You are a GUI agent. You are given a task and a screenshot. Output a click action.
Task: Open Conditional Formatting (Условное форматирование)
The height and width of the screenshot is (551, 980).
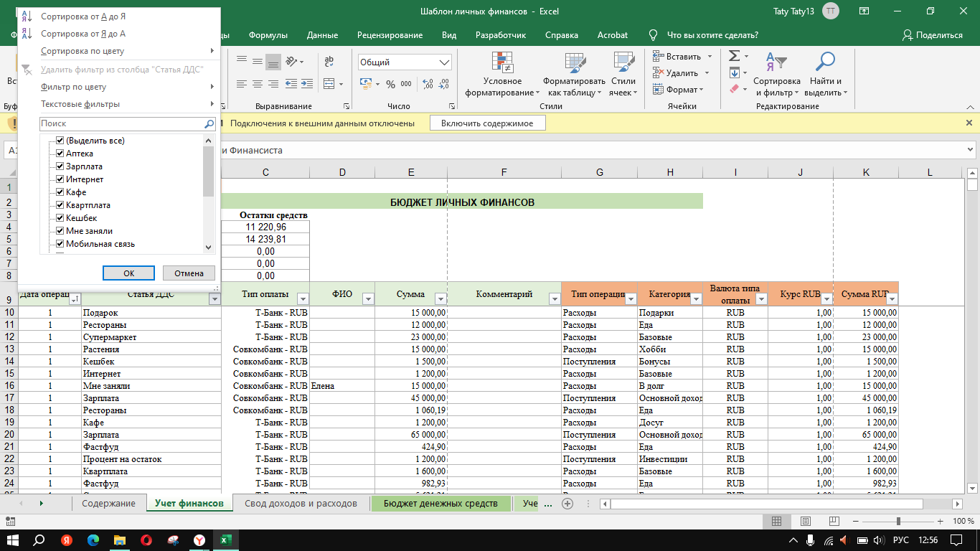point(502,75)
